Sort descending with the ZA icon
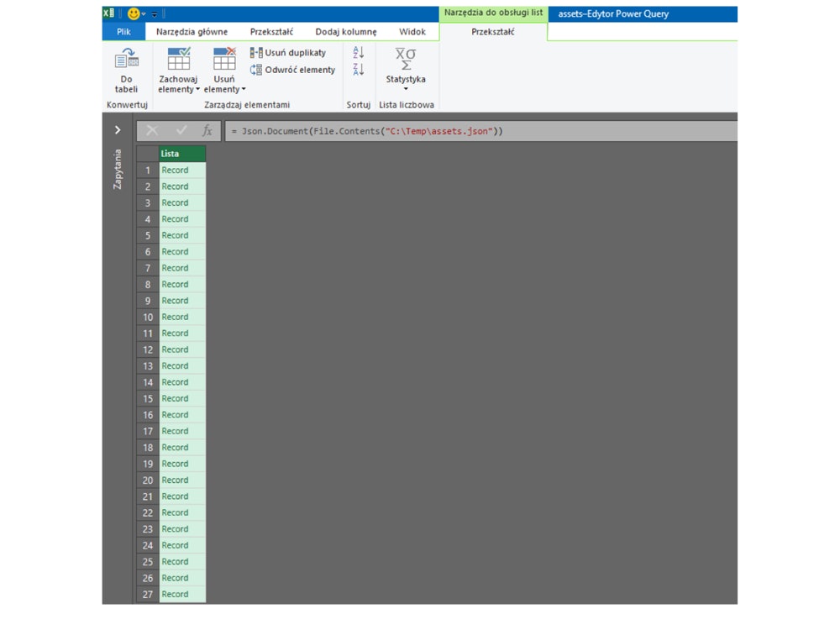The width and height of the screenshot is (840, 630). pos(357,69)
